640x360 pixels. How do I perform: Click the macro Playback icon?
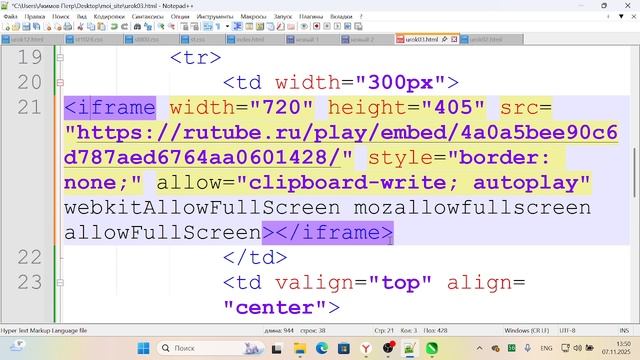[x=338, y=27]
